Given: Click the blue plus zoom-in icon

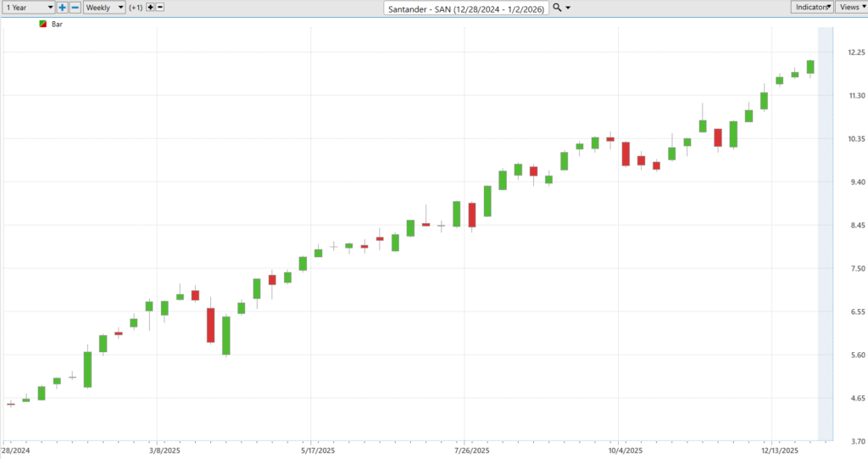Looking at the screenshot, I should (x=63, y=7).
